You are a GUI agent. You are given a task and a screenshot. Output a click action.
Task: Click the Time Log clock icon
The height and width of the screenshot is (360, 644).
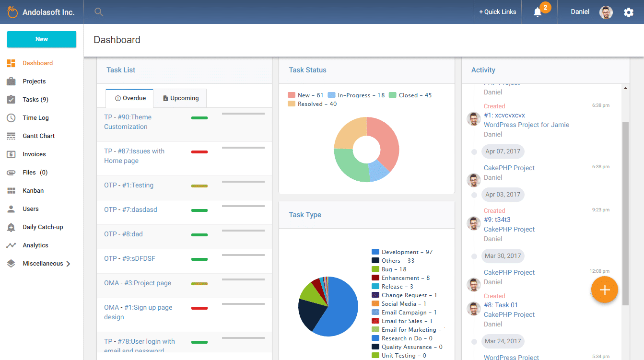(x=11, y=118)
